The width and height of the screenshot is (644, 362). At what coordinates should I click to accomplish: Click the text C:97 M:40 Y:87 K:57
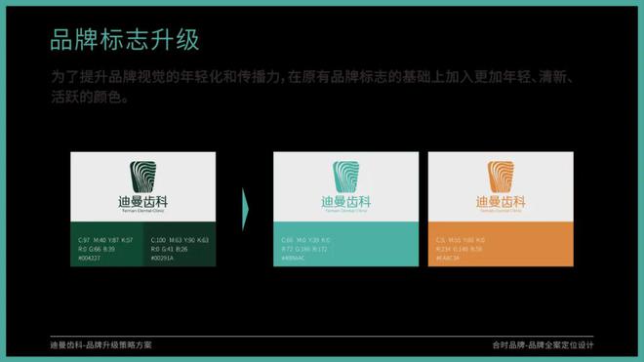105,240
